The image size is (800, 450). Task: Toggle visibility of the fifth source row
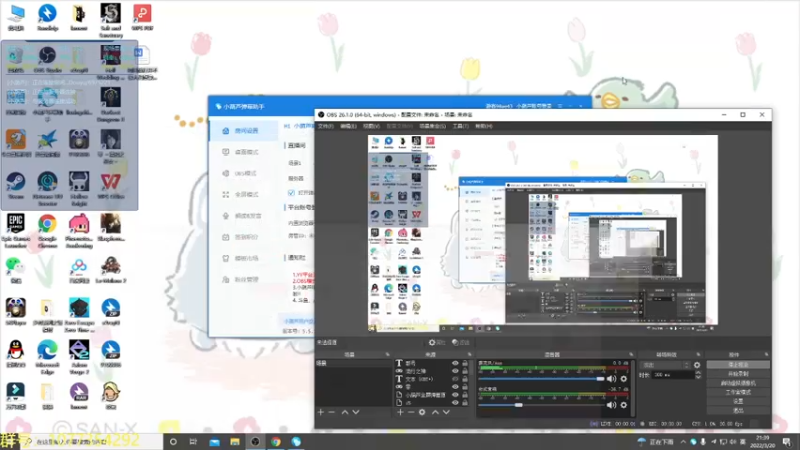(455, 395)
